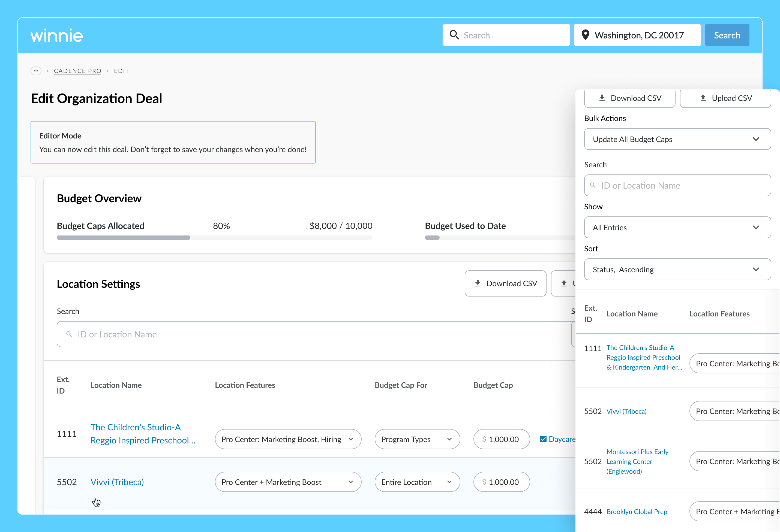Click the Bulk Actions label

click(x=605, y=118)
